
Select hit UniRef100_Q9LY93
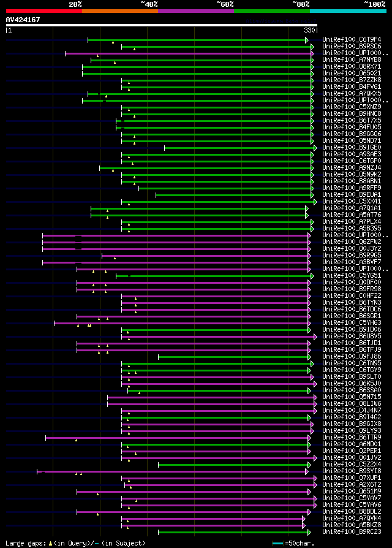coord(352,430)
